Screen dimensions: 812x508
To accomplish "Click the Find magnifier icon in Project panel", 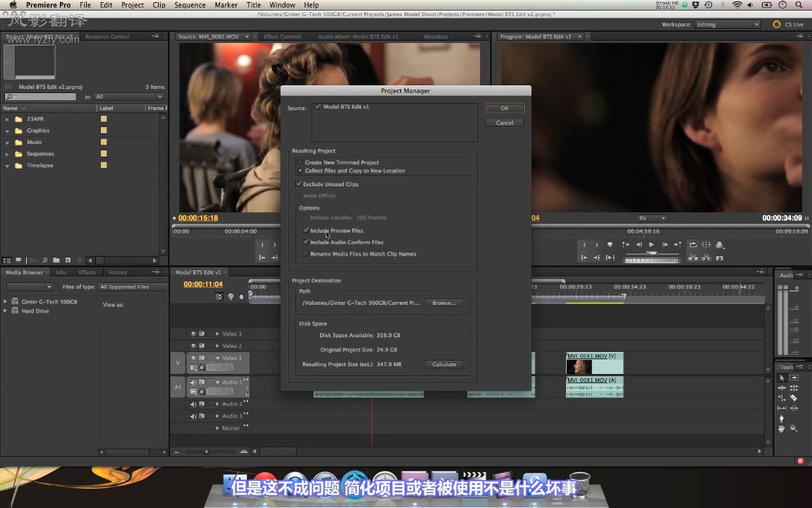I will [44, 260].
